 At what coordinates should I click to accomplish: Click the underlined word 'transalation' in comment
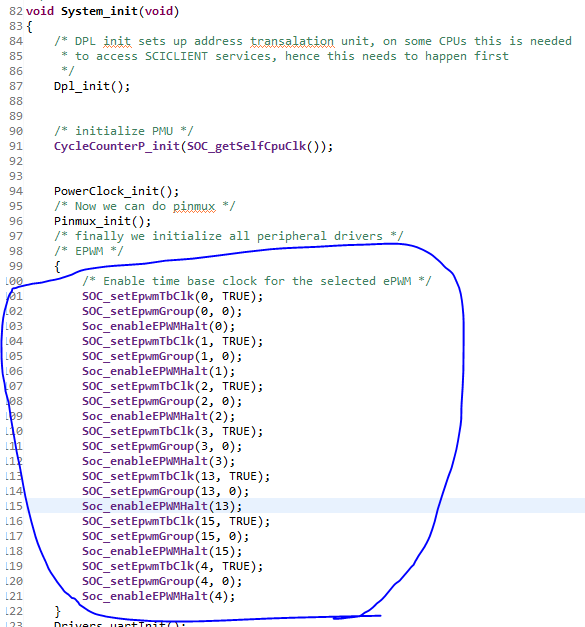[292, 41]
